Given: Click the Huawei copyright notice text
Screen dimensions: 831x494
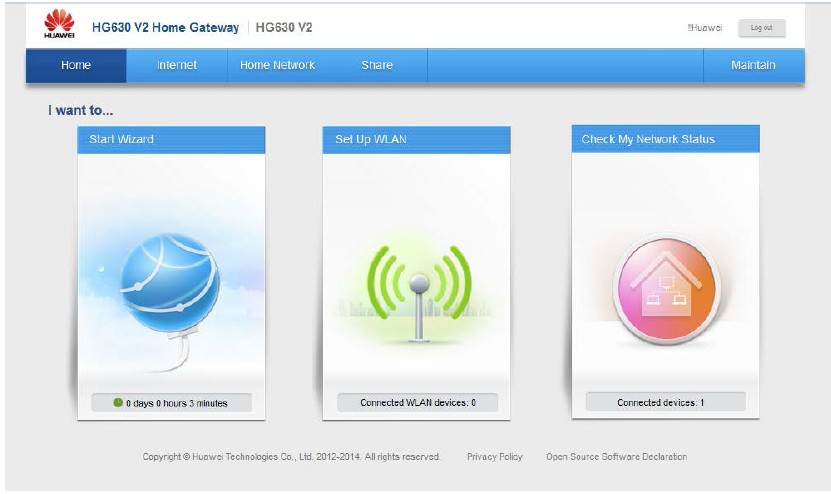Looking at the screenshot, I should (x=291, y=456).
